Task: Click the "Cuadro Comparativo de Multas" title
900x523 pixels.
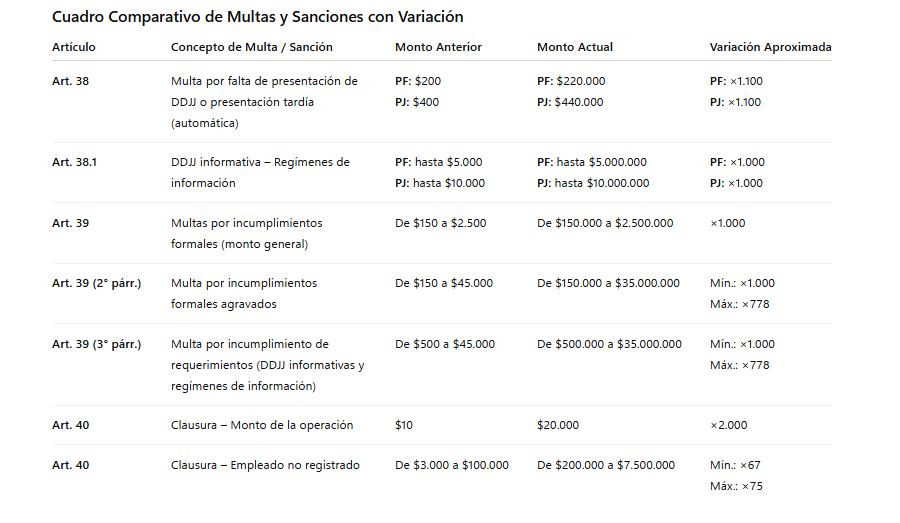Action: pyautogui.click(x=257, y=17)
